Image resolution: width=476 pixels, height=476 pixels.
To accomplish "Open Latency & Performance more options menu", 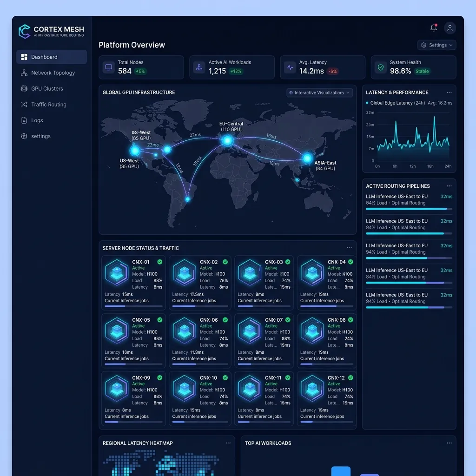I will tap(449, 93).
